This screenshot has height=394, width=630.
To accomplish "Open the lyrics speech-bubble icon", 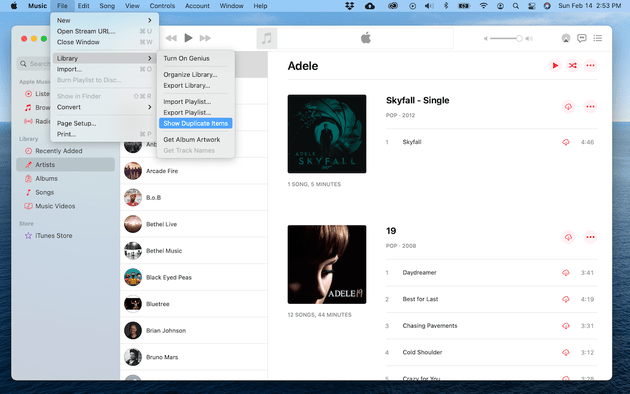I will coord(581,38).
